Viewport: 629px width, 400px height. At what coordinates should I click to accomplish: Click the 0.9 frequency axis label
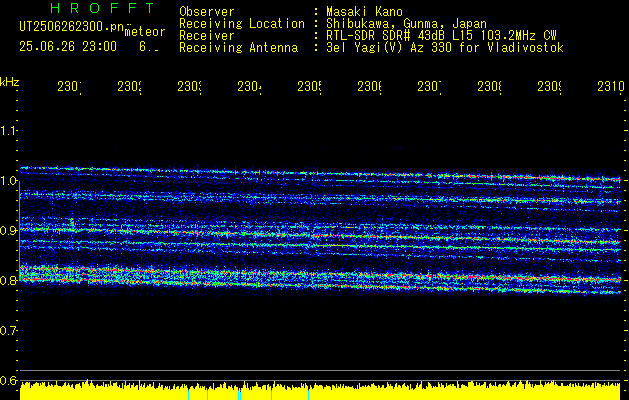click(x=8, y=231)
